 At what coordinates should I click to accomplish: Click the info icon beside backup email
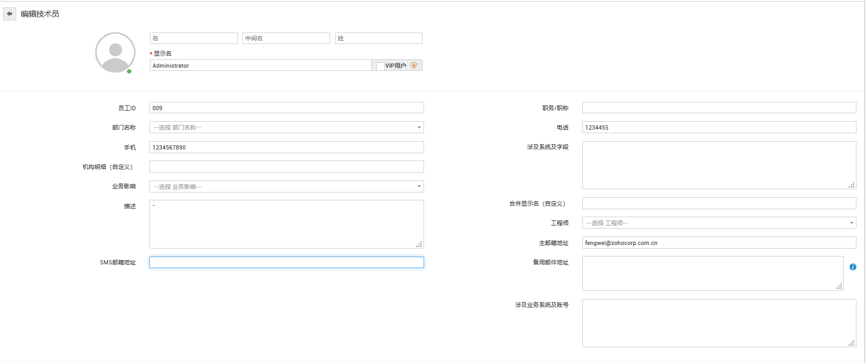click(x=853, y=267)
